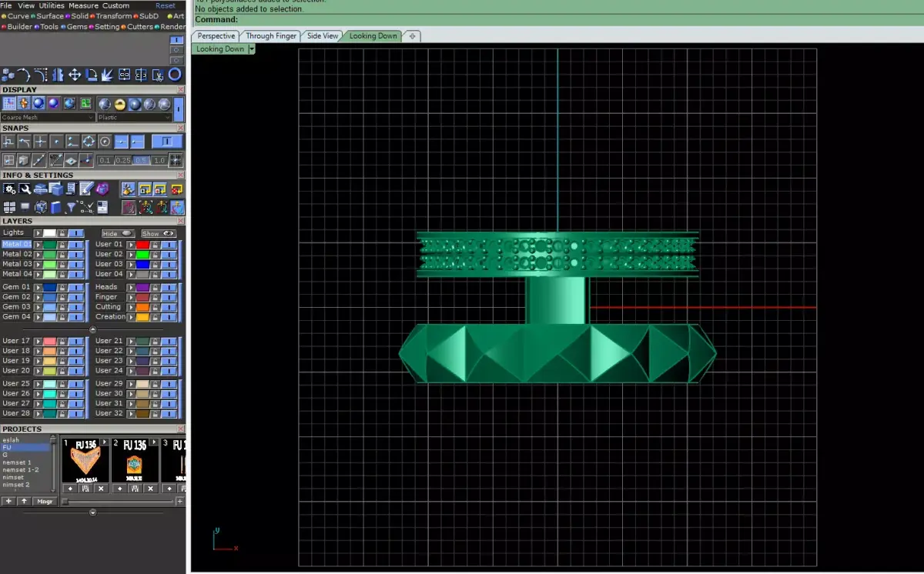This screenshot has width=924, height=574.
Task: Switch to the Through Finger tab
Action: [x=271, y=36]
